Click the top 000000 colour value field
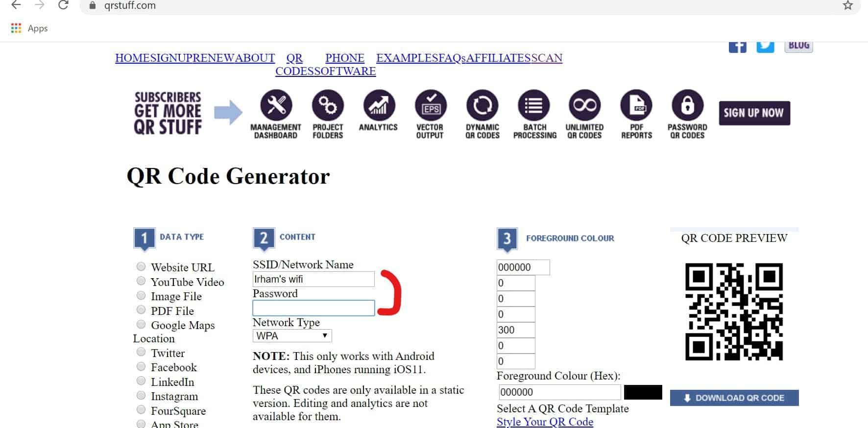This screenshot has width=868, height=428. [523, 267]
